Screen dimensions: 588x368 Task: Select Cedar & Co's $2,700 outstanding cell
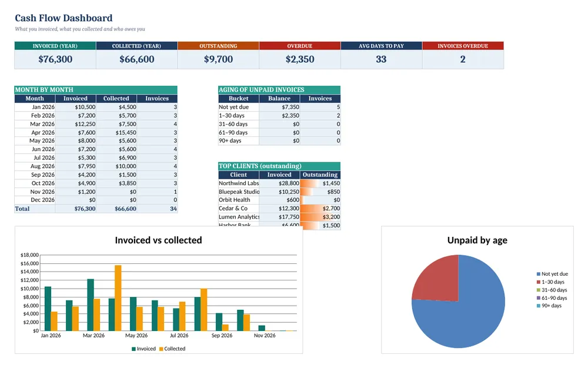pyautogui.click(x=320, y=208)
